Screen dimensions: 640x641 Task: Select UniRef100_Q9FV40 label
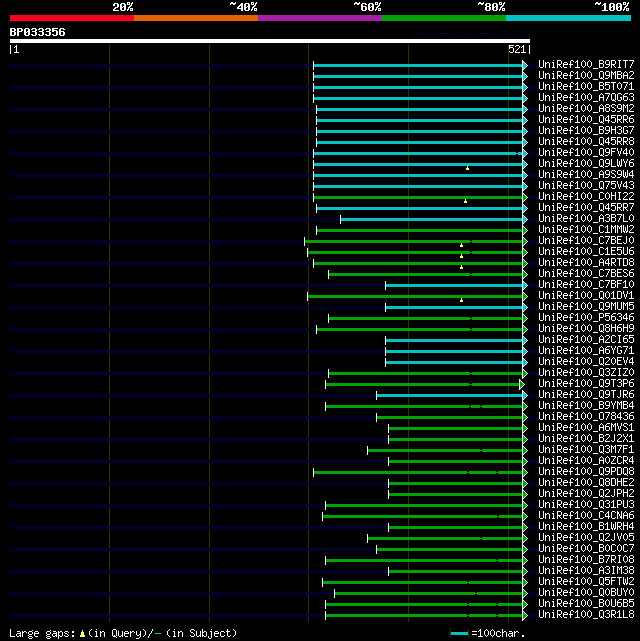586,152
